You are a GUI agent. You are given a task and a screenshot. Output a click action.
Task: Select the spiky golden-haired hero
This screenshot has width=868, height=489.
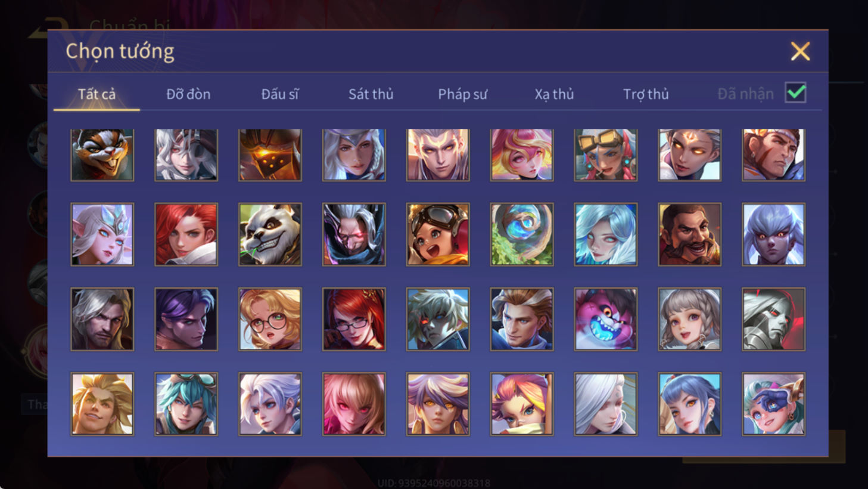tap(102, 404)
